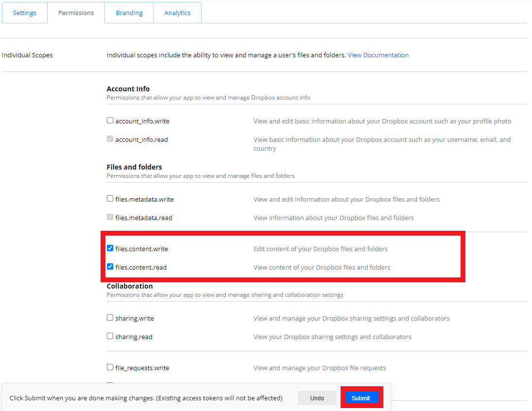Click 'View your Dropbox sharing settings' description
The height and width of the screenshot is (411, 532).
point(332,337)
